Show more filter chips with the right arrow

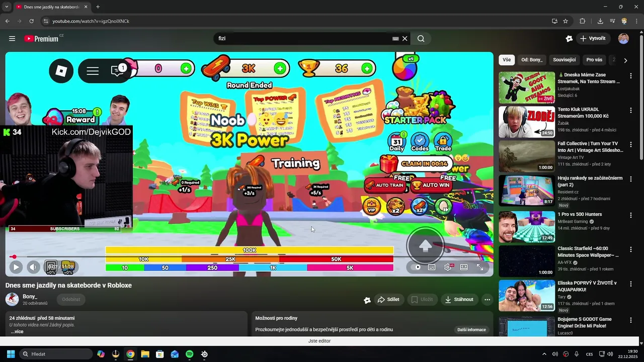click(625, 60)
